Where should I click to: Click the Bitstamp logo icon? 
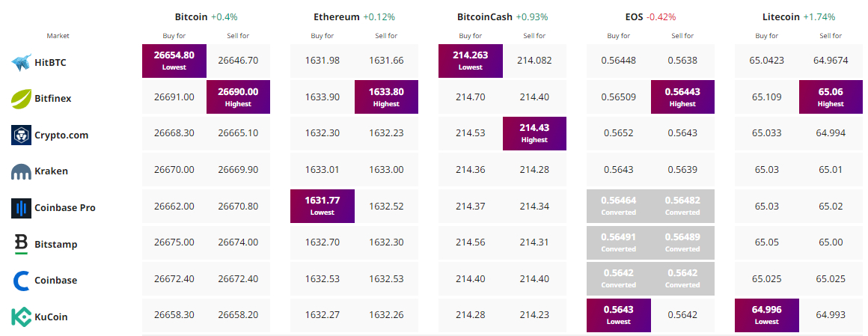pyautogui.click(x=20, y=244)
